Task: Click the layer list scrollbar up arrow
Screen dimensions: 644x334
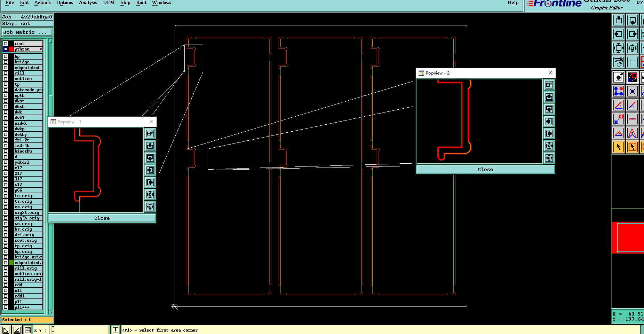Action: tap(50, 41)
